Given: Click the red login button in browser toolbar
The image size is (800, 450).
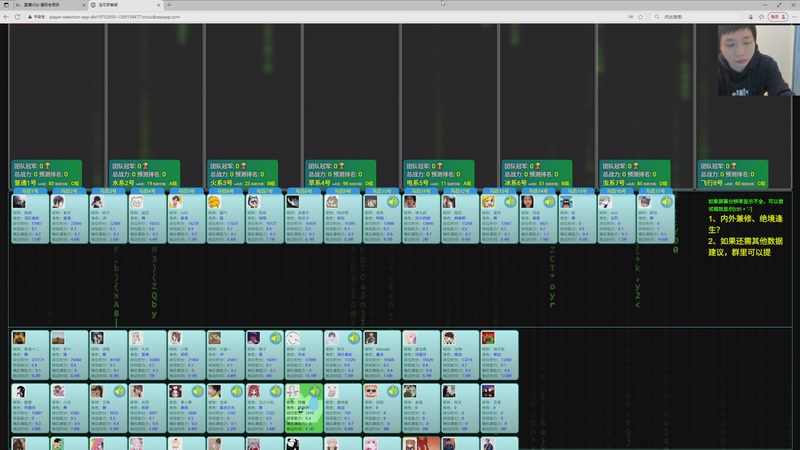Looking at the screenshot, I should pos(777,17).
